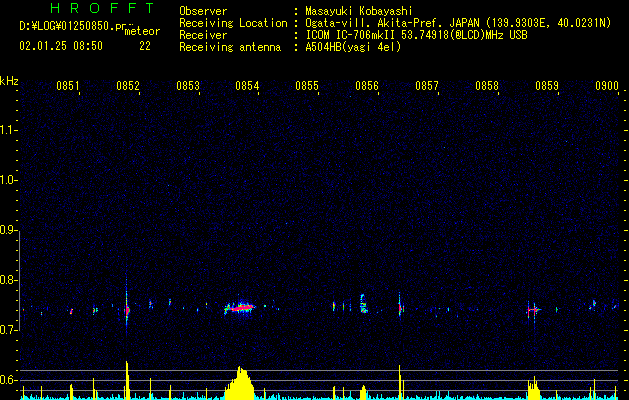Click the kHz axis unit label
629x400 pixels.
click(9, 81)
